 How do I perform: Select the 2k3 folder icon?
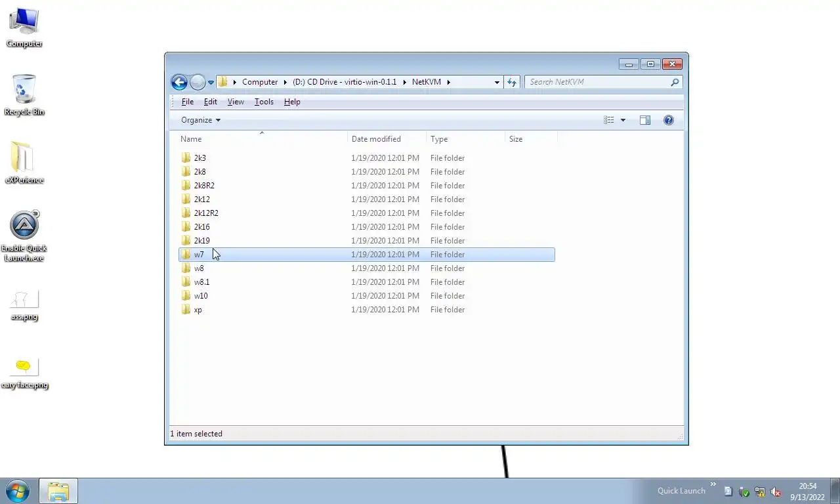coord(186,158)
